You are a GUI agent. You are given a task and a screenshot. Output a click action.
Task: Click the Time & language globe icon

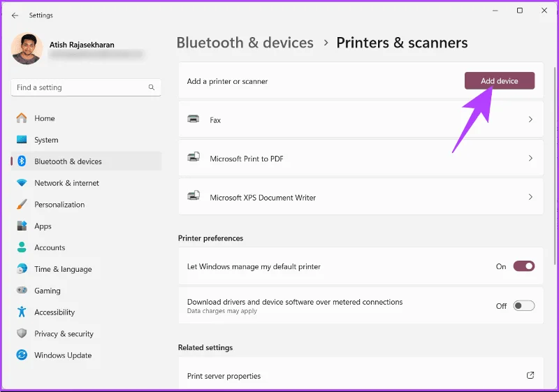click(22, 269)
